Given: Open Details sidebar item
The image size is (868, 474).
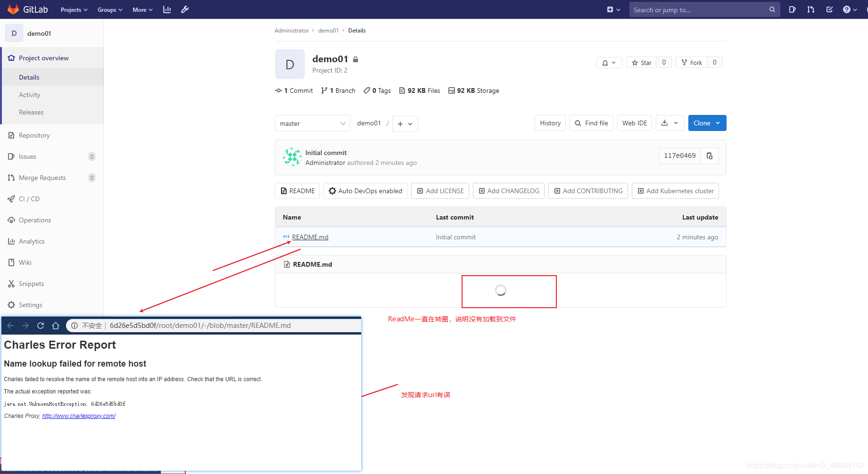Looking at the screenshot, I should [x=52, y=77].
